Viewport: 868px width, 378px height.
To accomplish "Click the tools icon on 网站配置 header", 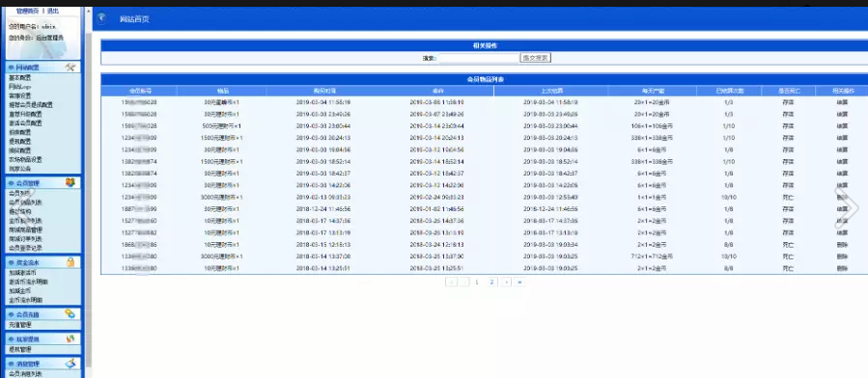I will (70, 67).
